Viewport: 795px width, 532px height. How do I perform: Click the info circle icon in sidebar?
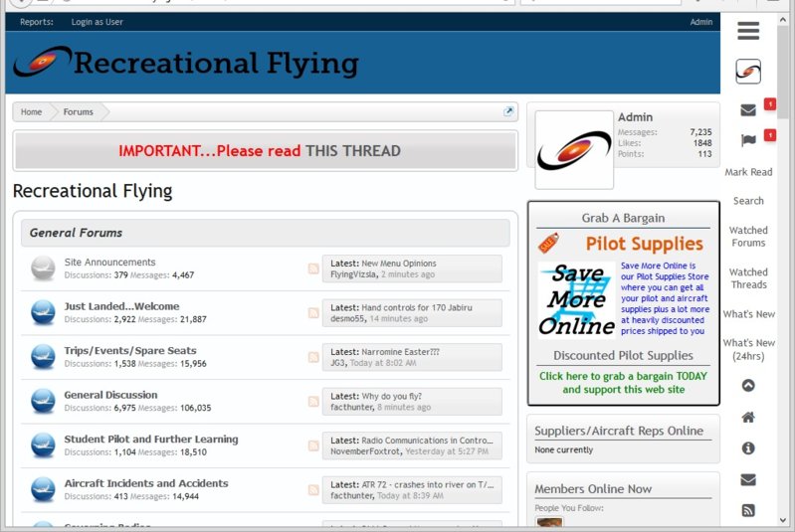coord(748,448)
